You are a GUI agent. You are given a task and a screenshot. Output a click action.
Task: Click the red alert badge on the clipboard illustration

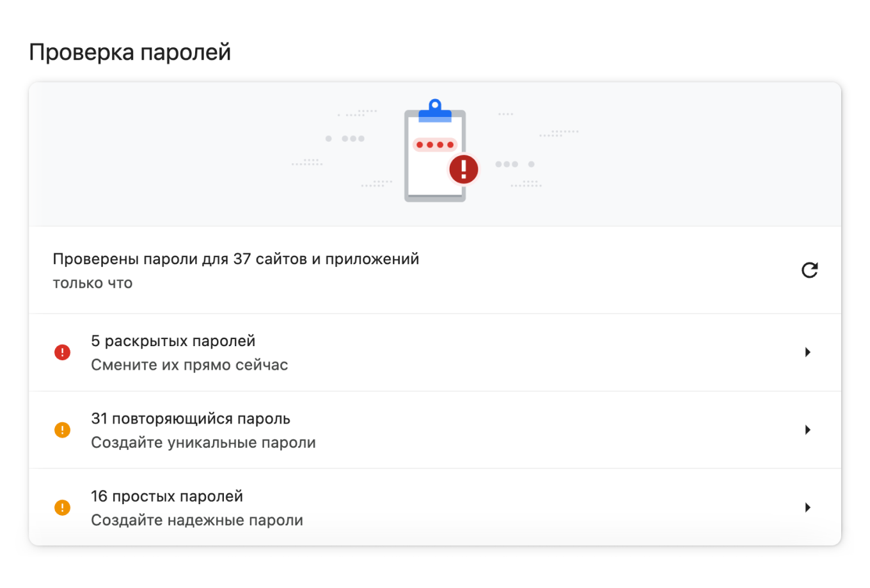[463, 169]
